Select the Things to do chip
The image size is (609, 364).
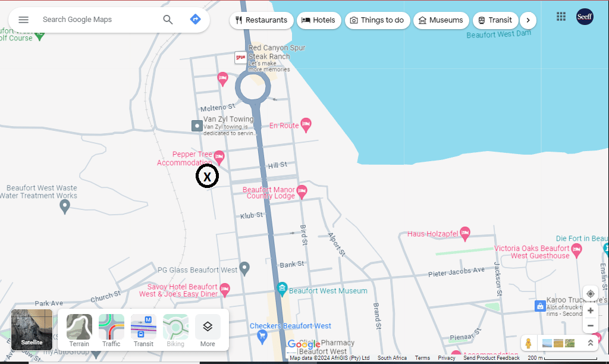click(x=377, y=20)
